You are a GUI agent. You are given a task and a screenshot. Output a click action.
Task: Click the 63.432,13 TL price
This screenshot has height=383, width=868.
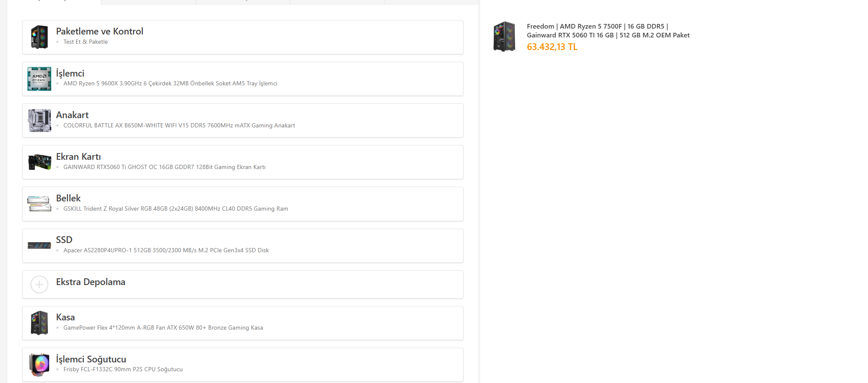click(x=552, y=47)
